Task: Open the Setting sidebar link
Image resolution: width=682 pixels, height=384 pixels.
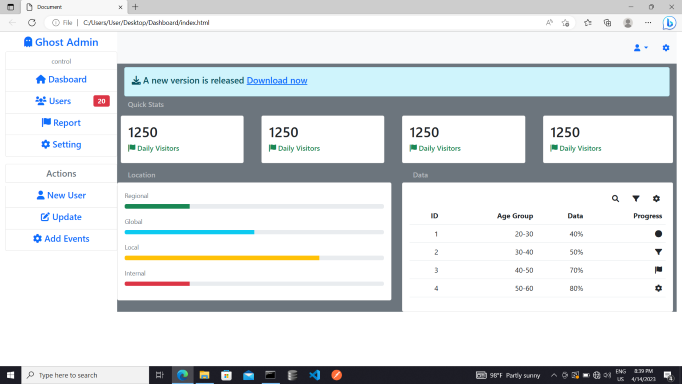Action: click(x=61, y=144)
